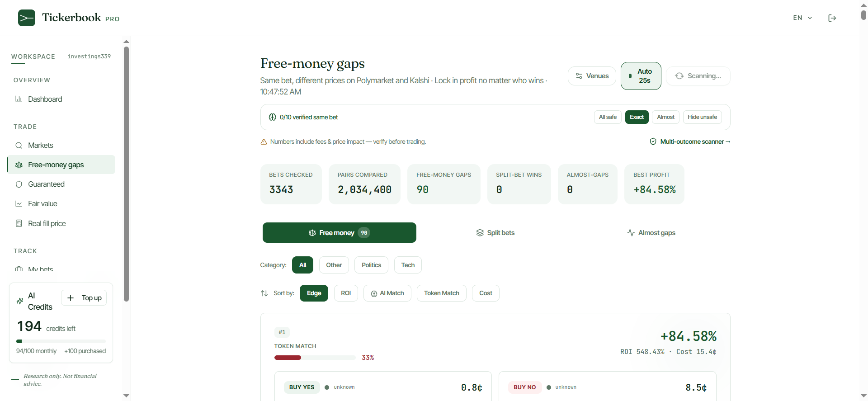
Task: Click the Scanning refresh icon
Action: [x=679, y=76]
